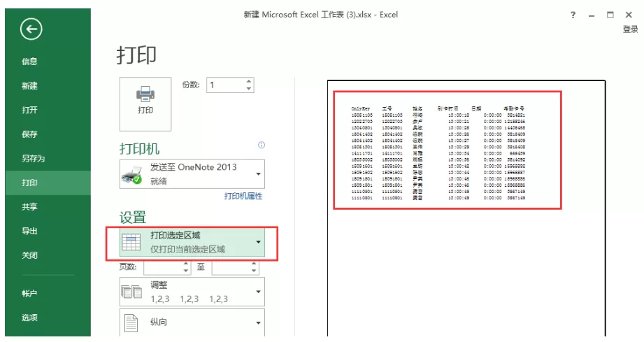644x342 pixels.
Task: Minimize the Excel window
Action: 592,15
